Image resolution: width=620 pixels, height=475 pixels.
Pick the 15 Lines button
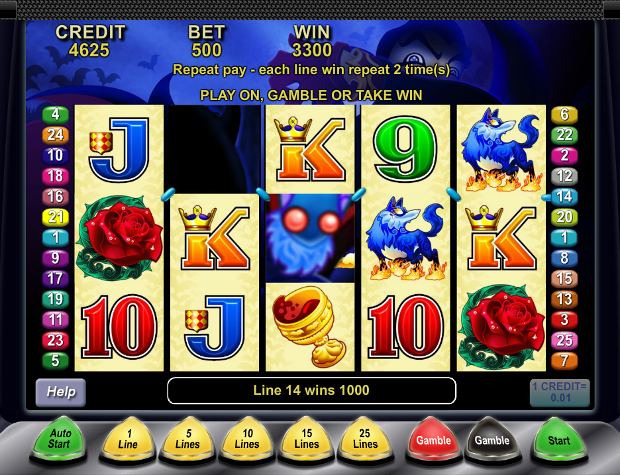(306, 439)
